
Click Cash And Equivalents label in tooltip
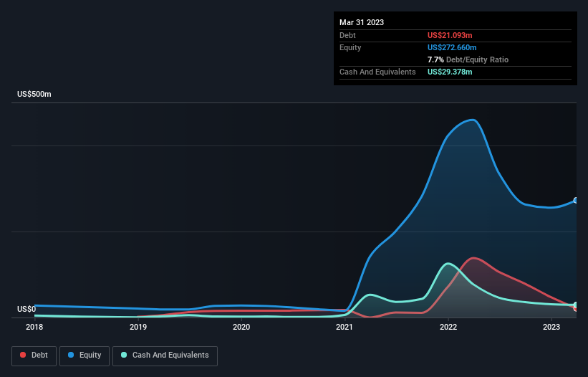377,72
